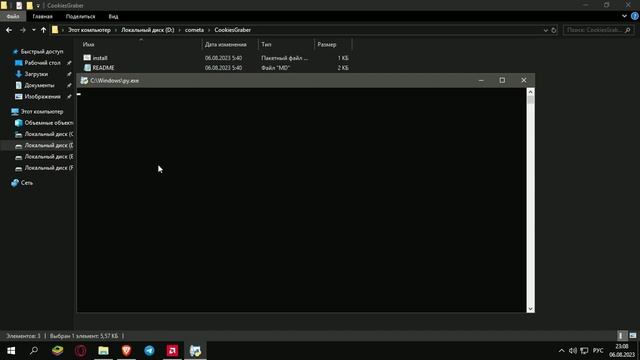Open Документы in navigation pane
The image size is (640, 360).
[x=39, y=85]
